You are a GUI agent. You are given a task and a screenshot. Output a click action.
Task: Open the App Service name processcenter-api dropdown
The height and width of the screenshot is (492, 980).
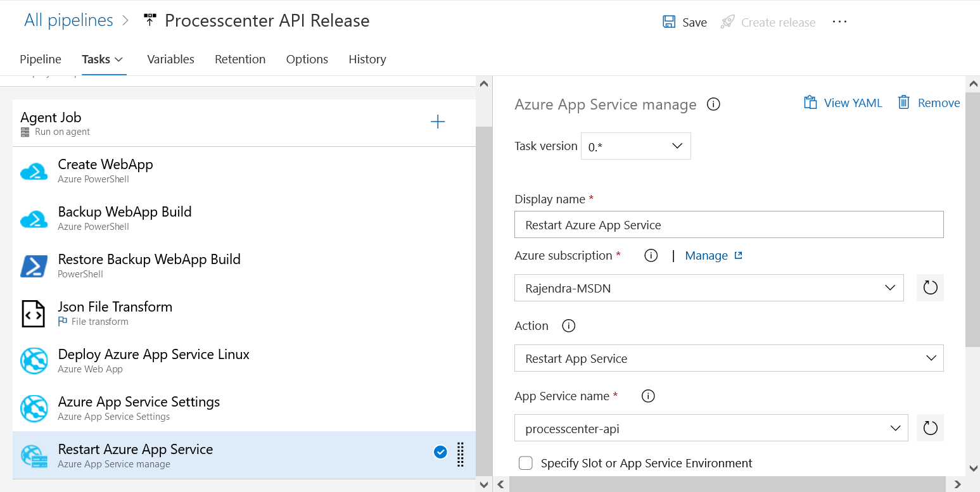click(711, 428)
